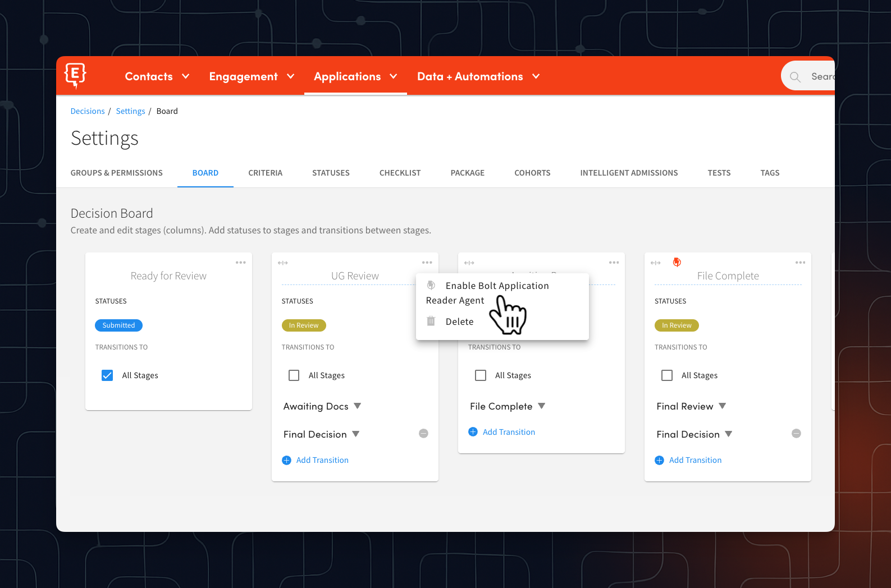Switch to the Cohorts tab

[532, 173]
